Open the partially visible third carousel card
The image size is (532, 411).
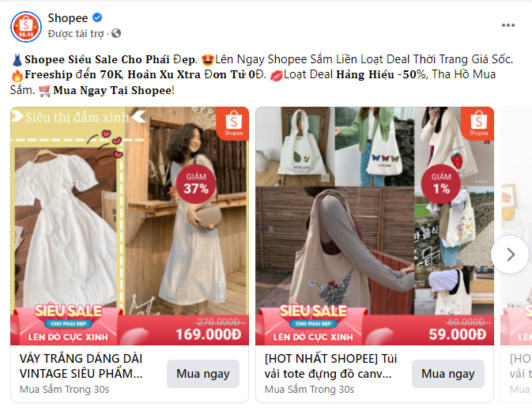516,255
